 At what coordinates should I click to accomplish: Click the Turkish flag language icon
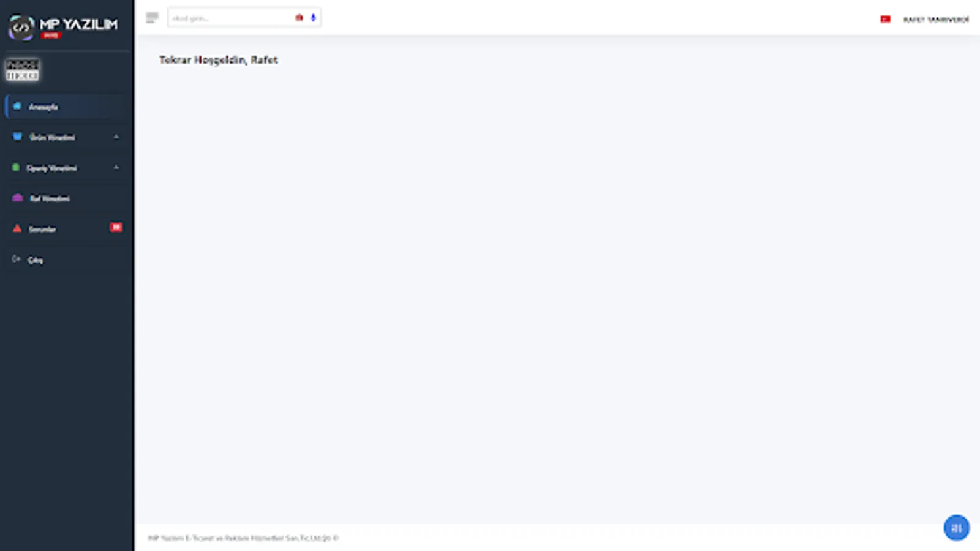[886, 18]
